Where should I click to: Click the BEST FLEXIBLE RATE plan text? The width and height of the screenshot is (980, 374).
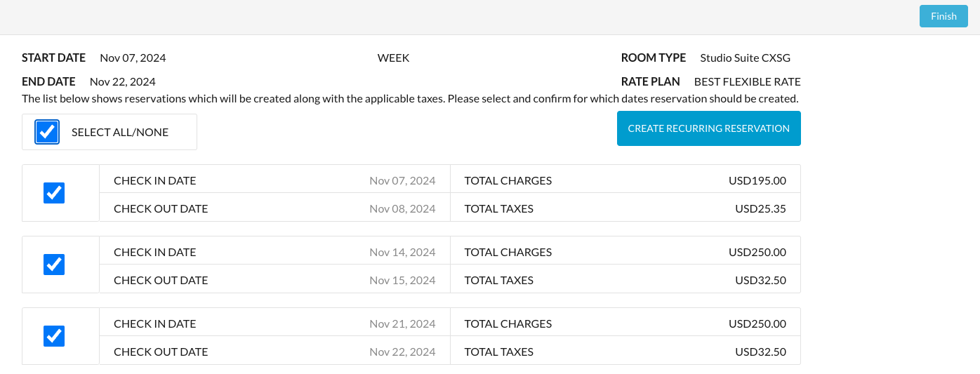747,81
